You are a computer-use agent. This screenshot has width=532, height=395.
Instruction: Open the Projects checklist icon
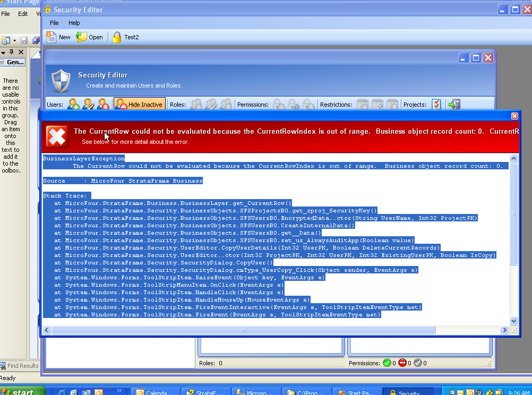tap(436, 105)
